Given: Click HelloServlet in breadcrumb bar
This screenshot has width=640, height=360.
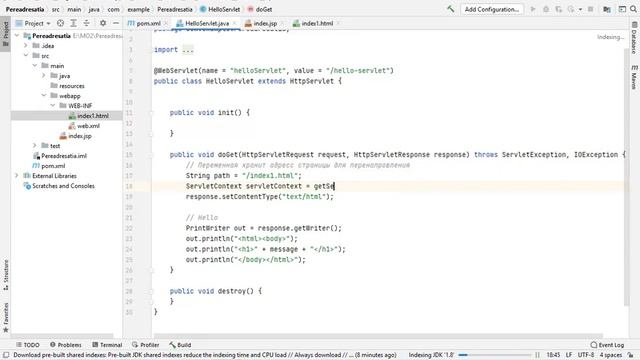Looking at the screenshot, I should pyautogui.click(x=220, y=9).
